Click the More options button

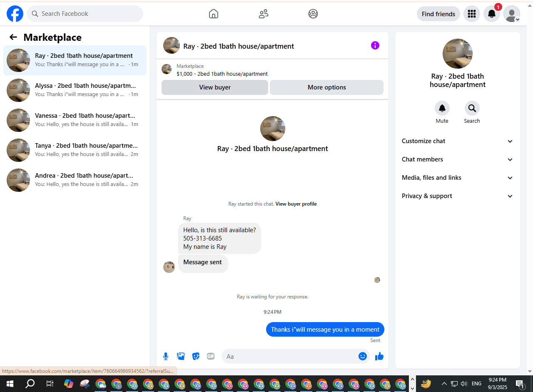pyautogui.click(x=327, y=87)
